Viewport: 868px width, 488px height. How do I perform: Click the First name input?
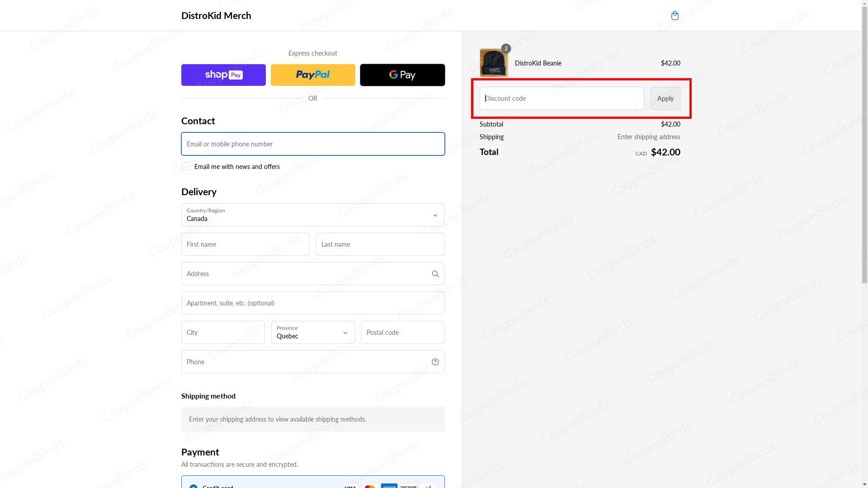[245, 244]
